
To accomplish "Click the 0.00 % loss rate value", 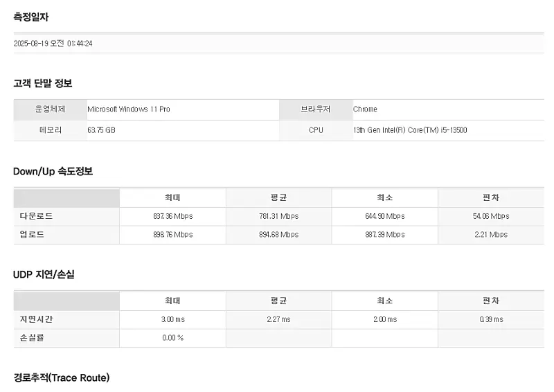I will point(172,338).
